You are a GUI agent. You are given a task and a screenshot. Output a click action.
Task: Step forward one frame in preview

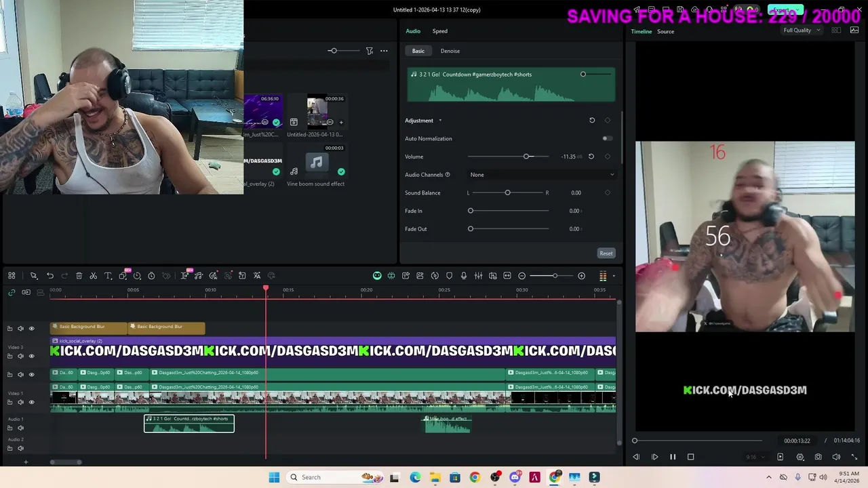654,457
